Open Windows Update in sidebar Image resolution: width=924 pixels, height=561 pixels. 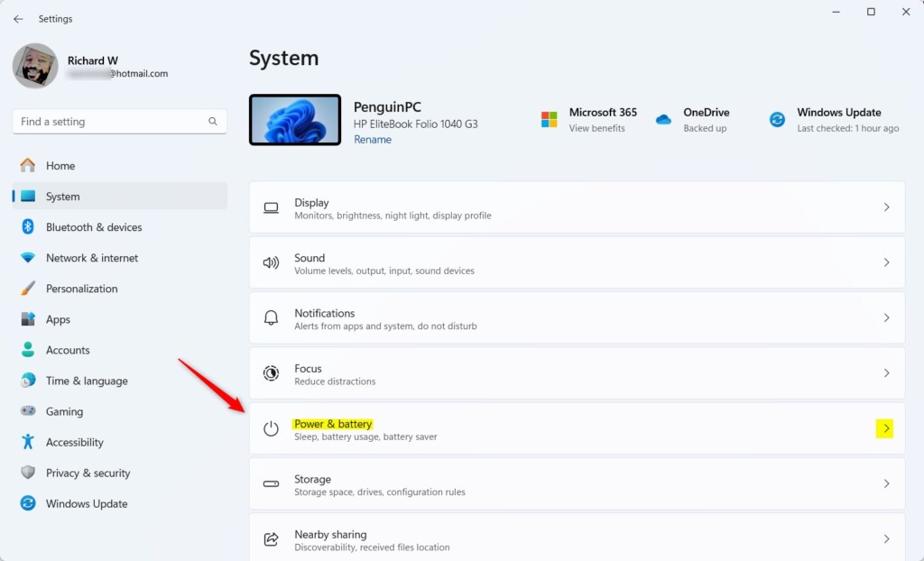coord(120,502)
